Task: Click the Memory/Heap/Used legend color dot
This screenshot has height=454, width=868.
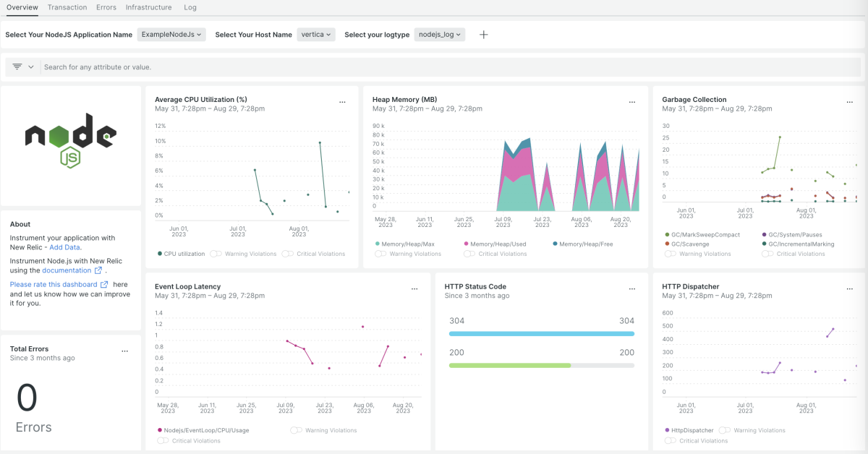Action: point(467,244)
